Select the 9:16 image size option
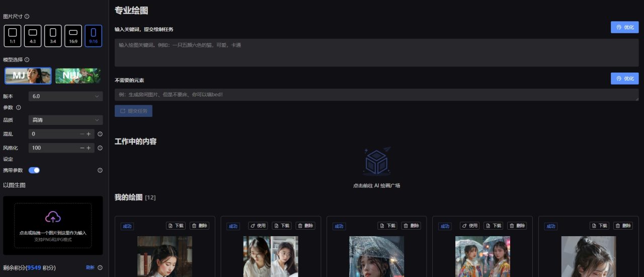This screenshot has height=277, width=644. [93, 36]
